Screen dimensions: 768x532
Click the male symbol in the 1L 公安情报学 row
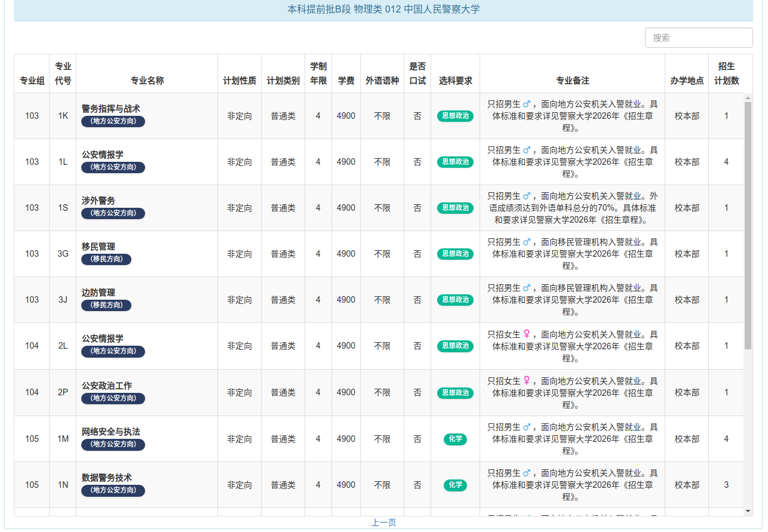tap(527, 150)
